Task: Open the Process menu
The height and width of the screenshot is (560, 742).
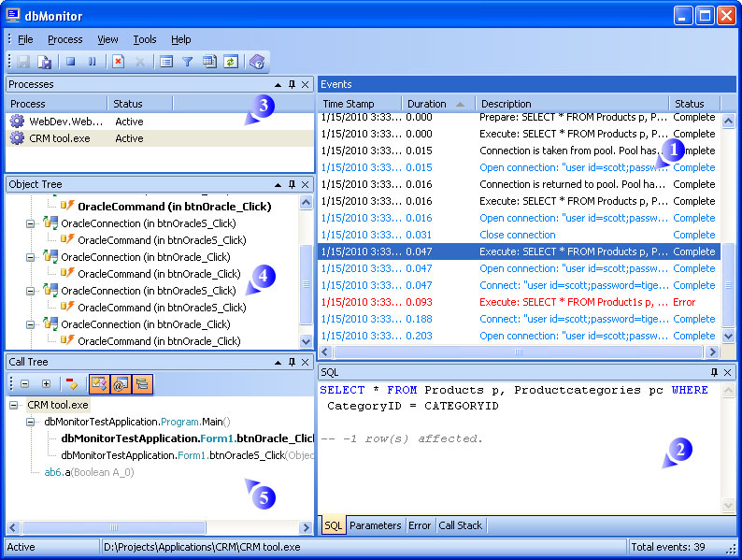Action: (x=65, y=39)
